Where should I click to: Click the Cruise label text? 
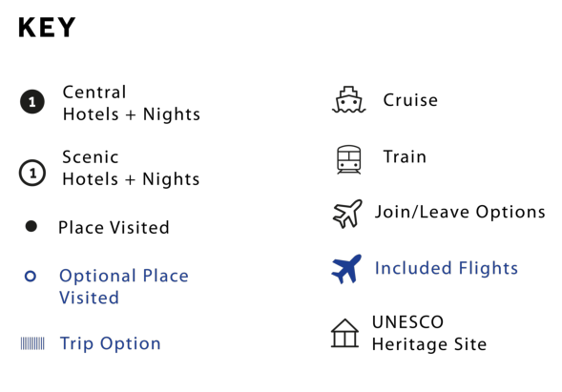[410, 100]
